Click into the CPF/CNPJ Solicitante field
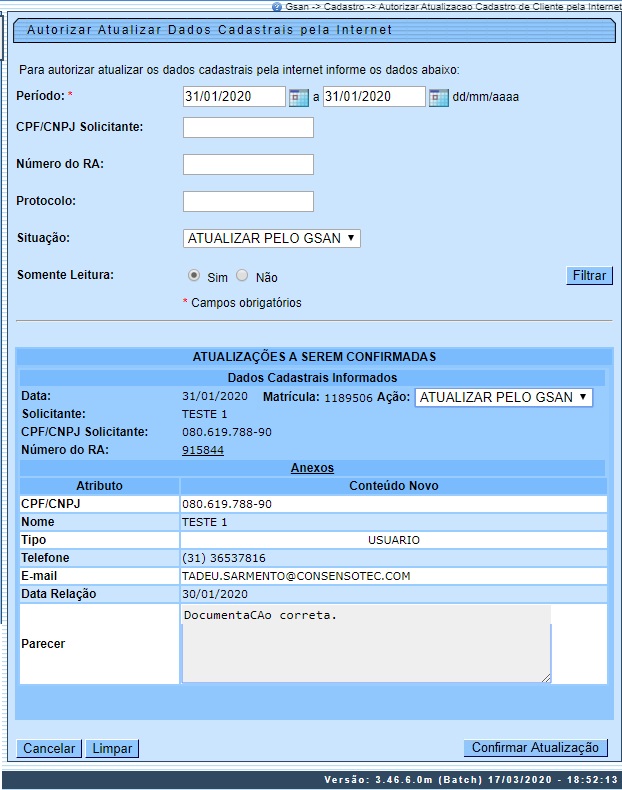 (248, 127)
